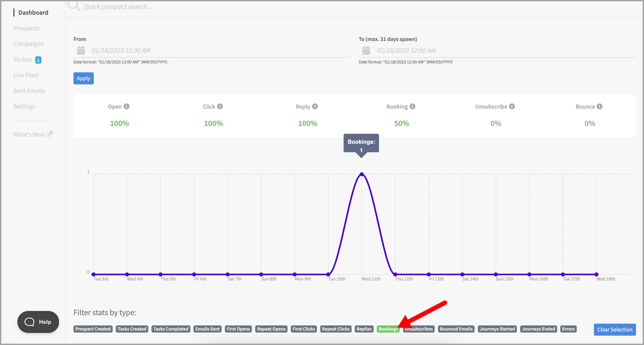Viewport: 644px width, 345px height.
Task: Click the Help chat bubble icon
Action: tap(29, 322)
